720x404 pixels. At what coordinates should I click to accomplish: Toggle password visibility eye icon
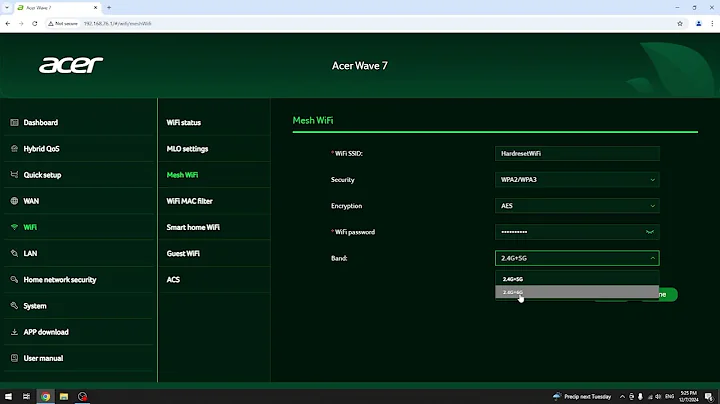click(650, 232)
